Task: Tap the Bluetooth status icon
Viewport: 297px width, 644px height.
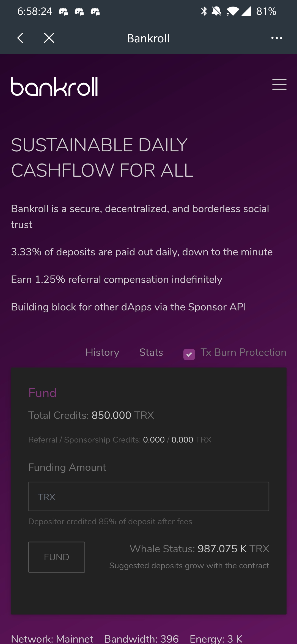Action: click(x=204, y=11)
